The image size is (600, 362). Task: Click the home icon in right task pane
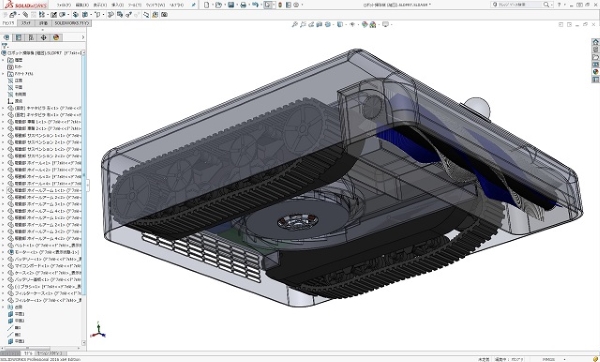[595, 42]
